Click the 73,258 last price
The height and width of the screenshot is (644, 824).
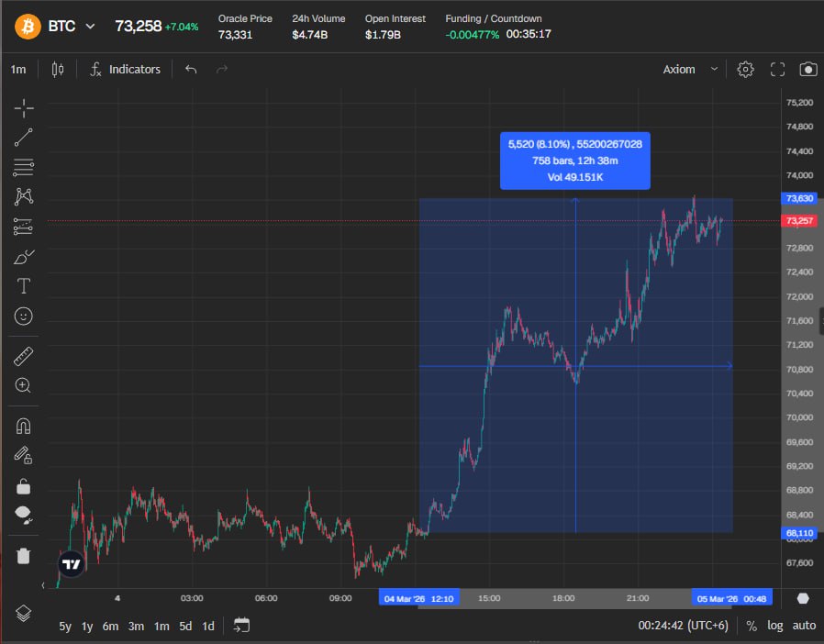click(x=139, y=27)
